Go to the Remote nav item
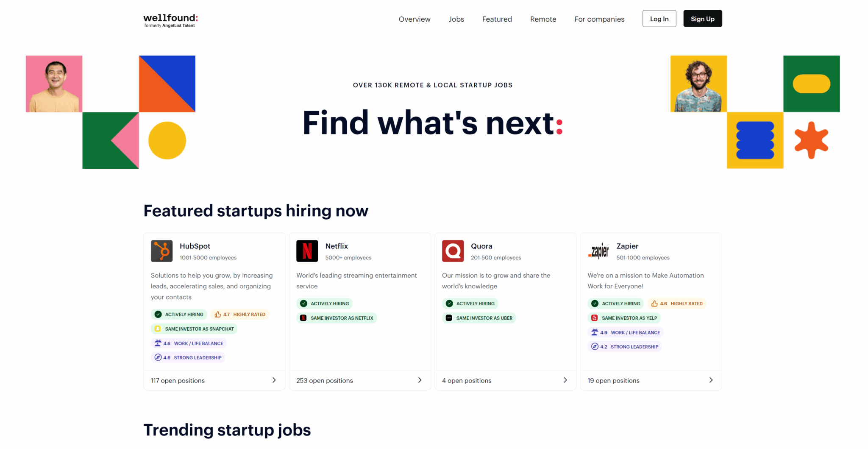This screenshot has height=449, width=868. (x=543, y=19)
